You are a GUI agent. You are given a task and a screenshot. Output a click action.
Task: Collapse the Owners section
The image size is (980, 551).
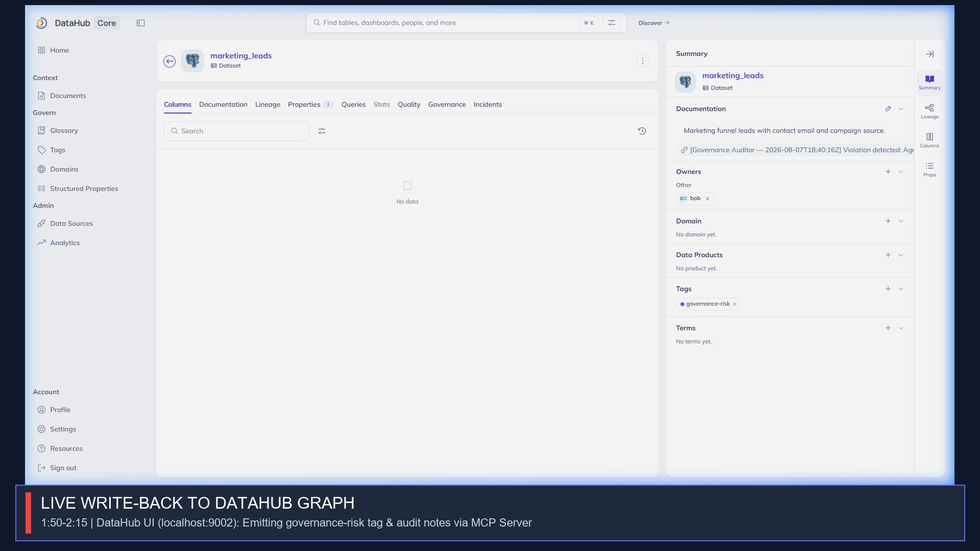click(x=901, y=172)
